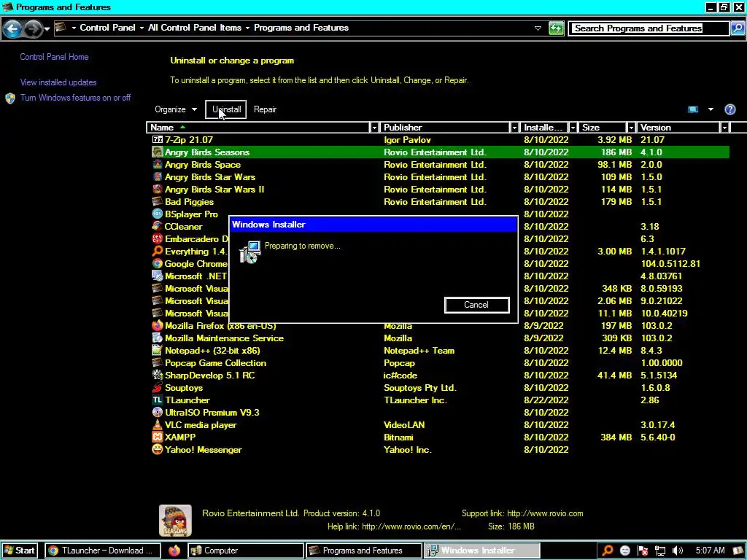Click the Firefox taskbar icon

pos(174,551)
